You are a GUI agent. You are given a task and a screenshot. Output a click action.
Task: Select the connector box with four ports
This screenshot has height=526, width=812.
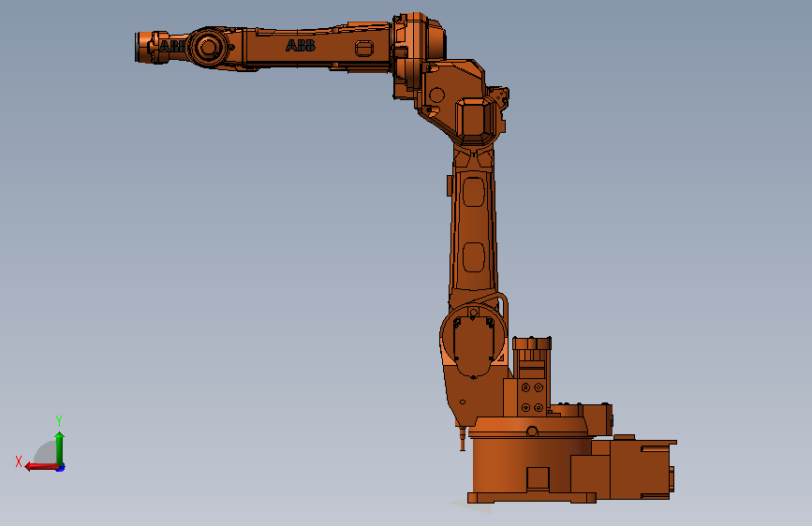tap(532, 398)
